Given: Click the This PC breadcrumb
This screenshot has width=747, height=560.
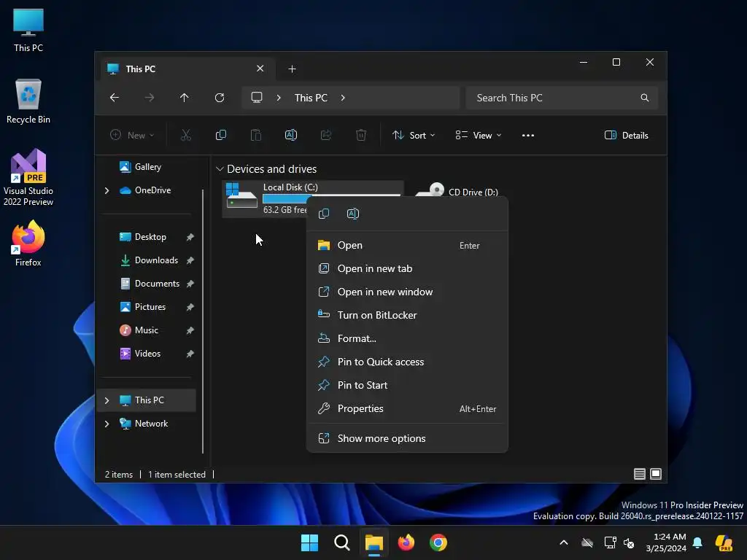Looking at the screenshot, I should [x=311, y=98].
